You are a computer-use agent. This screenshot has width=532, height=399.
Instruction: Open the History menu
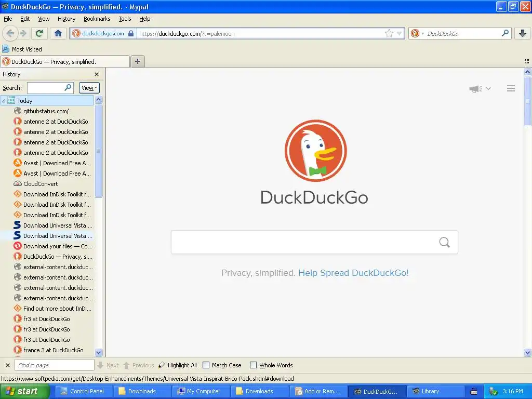(66, 19)
